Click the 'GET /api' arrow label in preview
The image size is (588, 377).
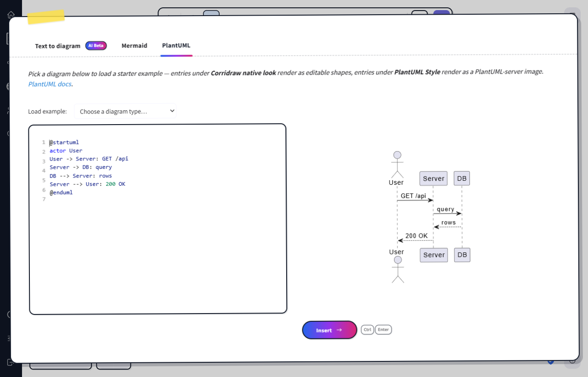tap(413, 196)
